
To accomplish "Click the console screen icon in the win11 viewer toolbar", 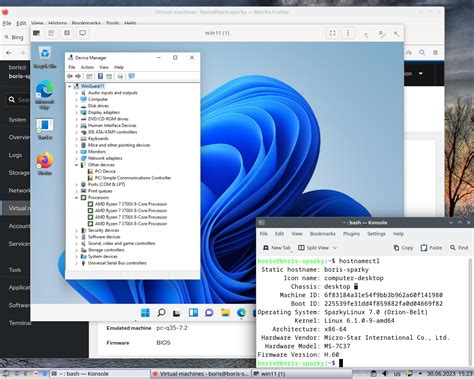I will point(37,33).
